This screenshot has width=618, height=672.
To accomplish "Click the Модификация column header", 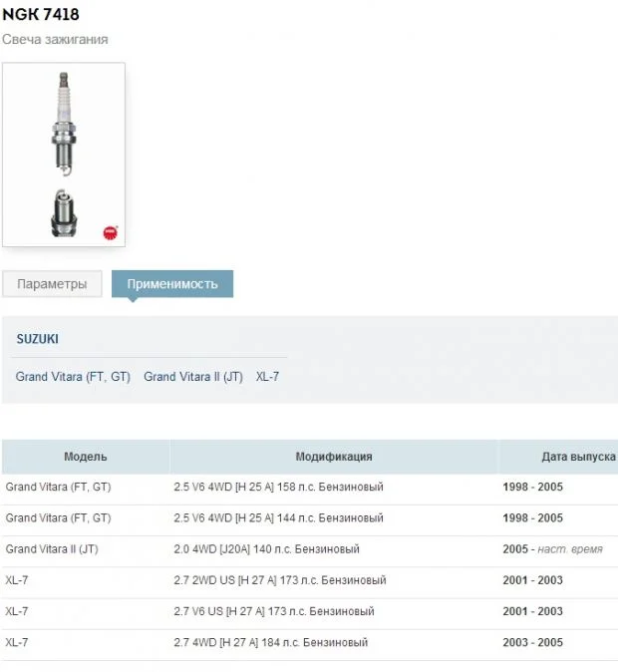I will [x=333, y=457].
